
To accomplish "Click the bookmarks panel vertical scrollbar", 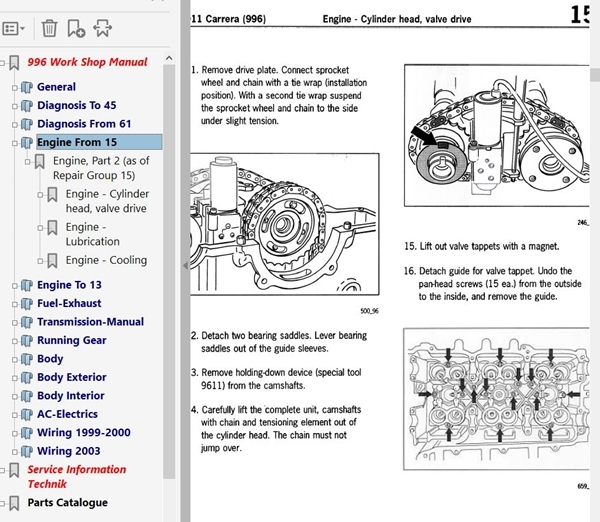I will [x=169, y=272].
